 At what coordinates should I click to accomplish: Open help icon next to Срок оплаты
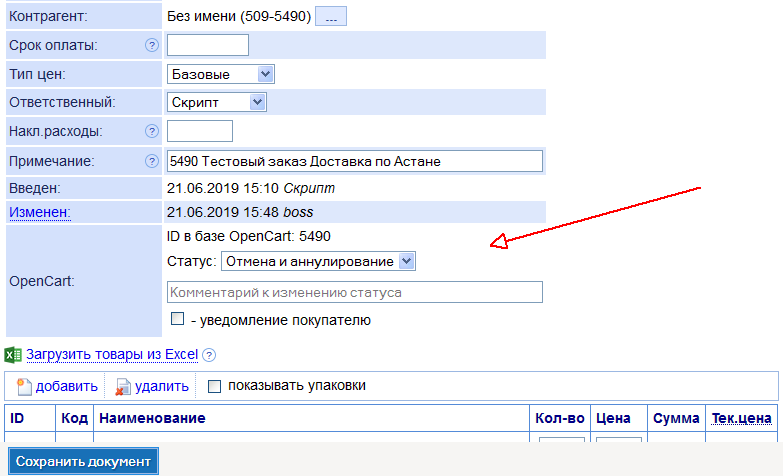(152, 45)
